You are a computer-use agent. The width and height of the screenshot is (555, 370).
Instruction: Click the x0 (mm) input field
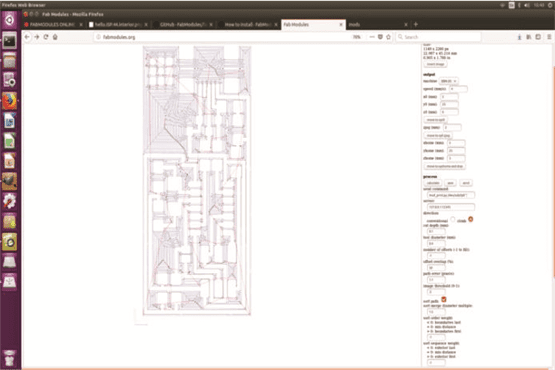click(x=449, y=97)
